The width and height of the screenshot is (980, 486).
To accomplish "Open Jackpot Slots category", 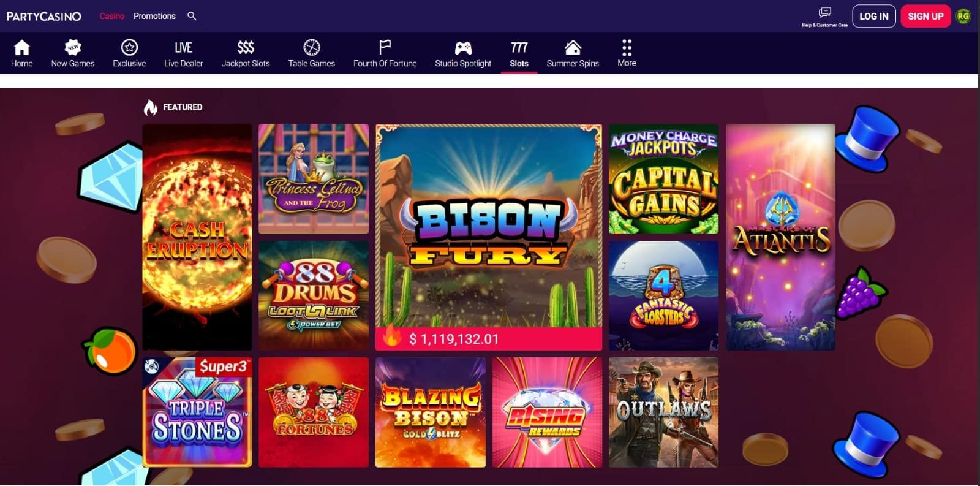I will [246, 53].
